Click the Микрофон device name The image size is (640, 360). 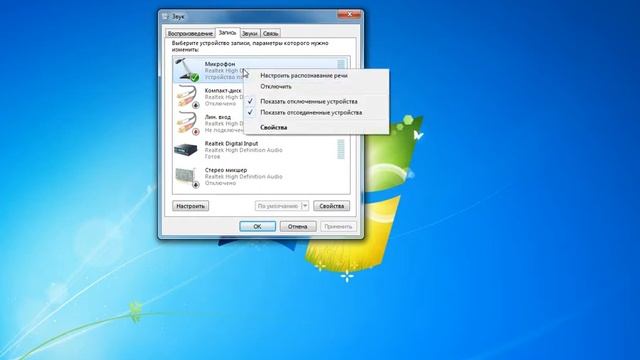[220, 64]
